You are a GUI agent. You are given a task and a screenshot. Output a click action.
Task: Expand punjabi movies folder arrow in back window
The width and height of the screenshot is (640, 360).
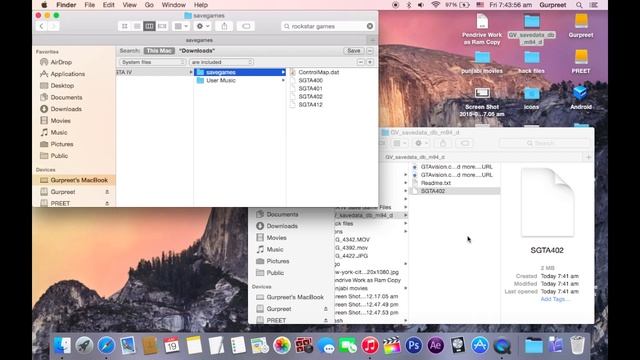tap(405, 288)
